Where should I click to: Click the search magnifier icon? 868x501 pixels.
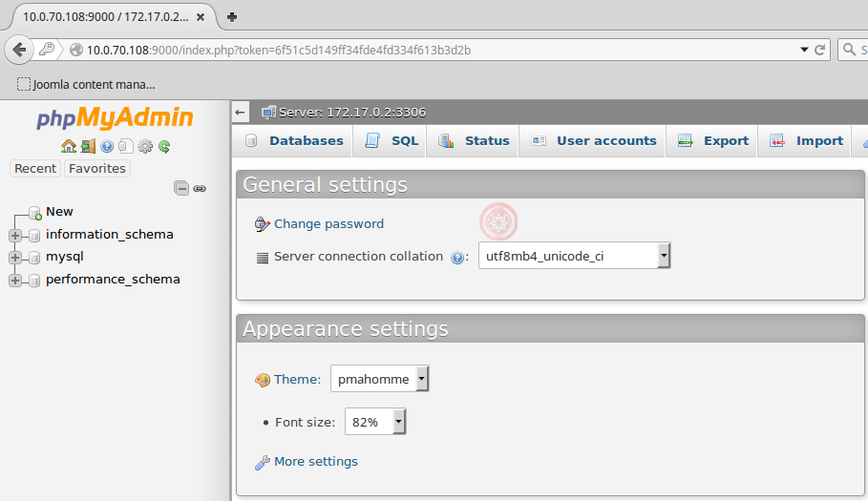(x=849, y=50)
